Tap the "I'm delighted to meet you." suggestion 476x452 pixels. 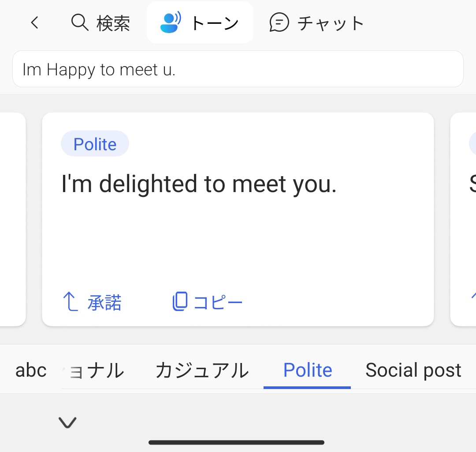point(199,184)
